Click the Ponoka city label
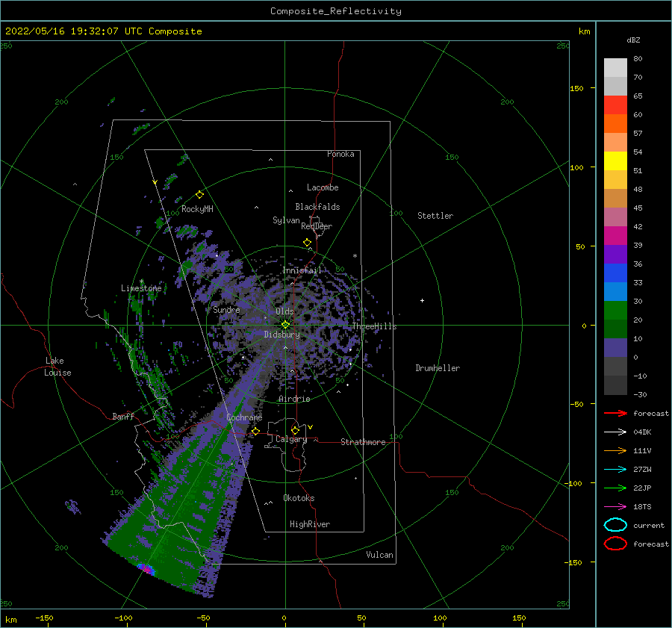 [x=340, y=154]
